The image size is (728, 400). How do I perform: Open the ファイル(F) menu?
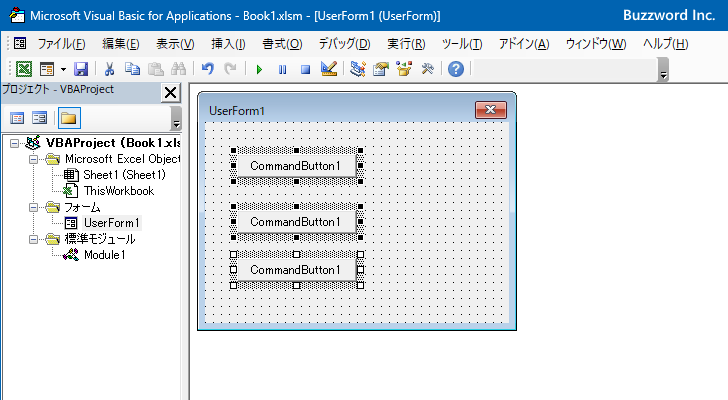[x=61, y=44]
